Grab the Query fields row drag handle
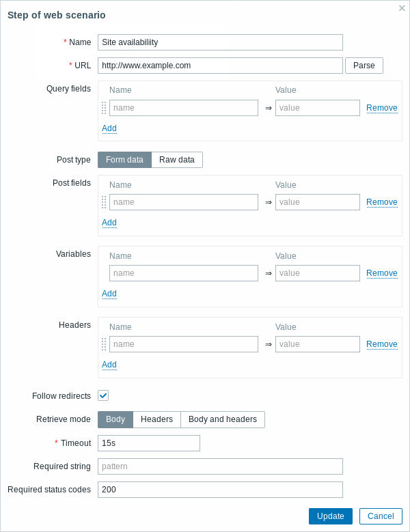 point(104,108)
